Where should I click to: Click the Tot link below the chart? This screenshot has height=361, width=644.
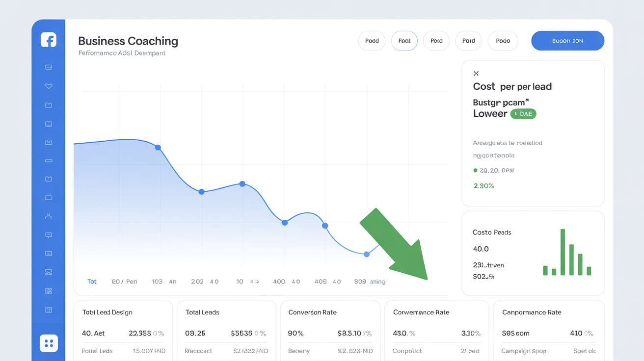click(92, 282)
